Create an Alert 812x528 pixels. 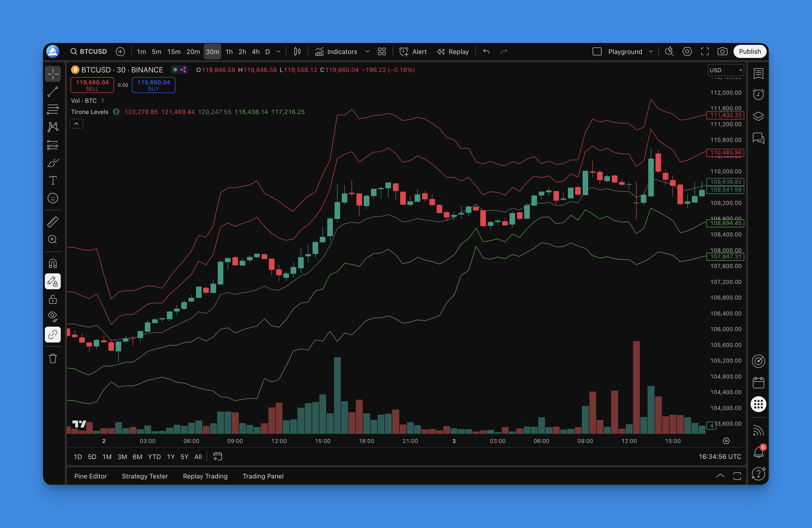pyautogui.click(x=413, y=52)
